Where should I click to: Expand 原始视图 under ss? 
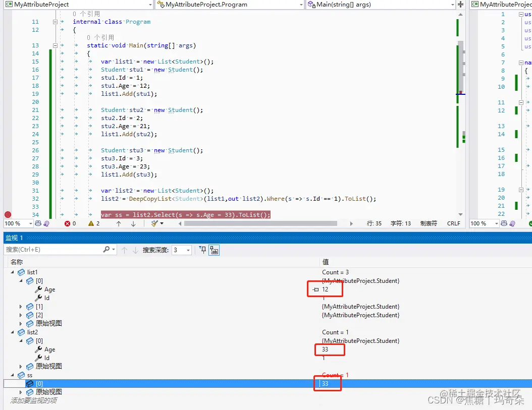coord(21,392)
